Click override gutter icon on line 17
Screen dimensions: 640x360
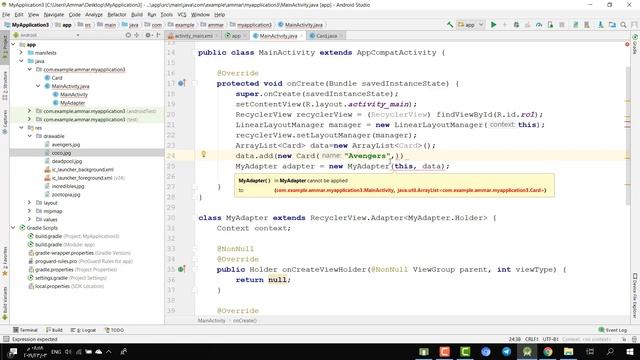point(182,83)
